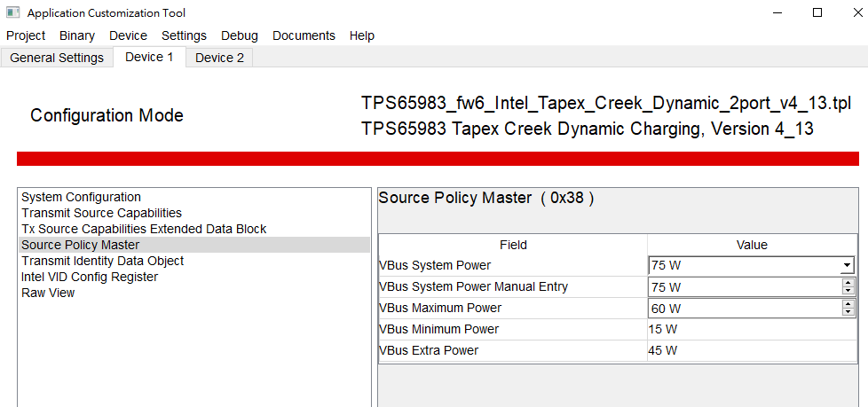This screenshot has height=407, width=868.
Task: Maximize the application window
Action: point(817,12)
